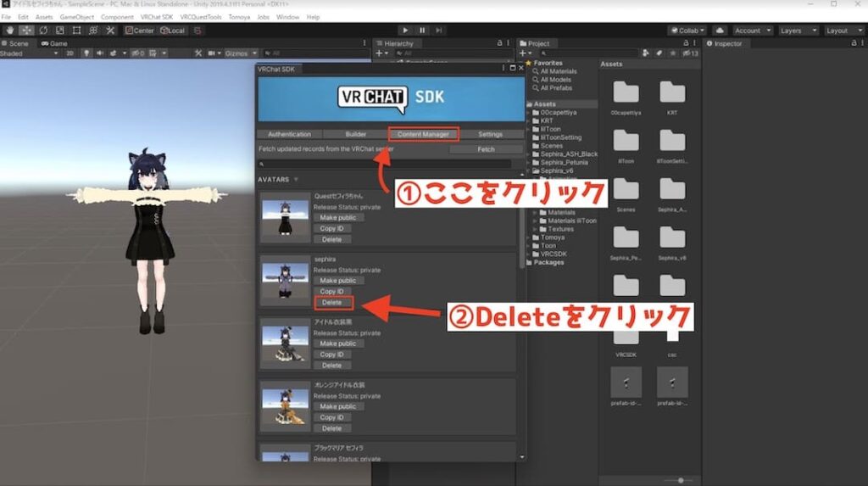Click Copy ID under Questセフィラちゃん
This screenshot has height=486, width=868.
(332, 228)
